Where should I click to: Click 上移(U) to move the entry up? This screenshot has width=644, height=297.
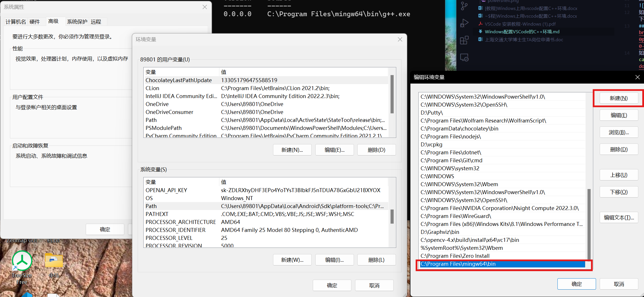tap(619, 175)
